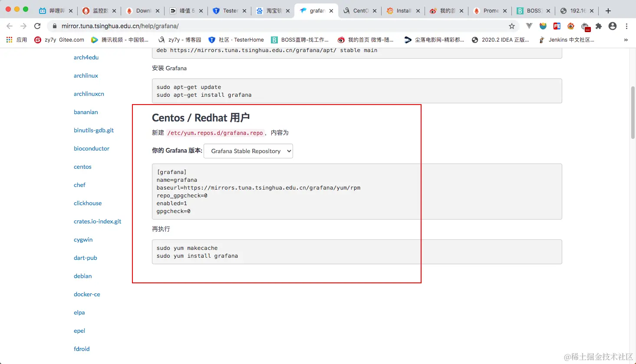Click the site lock icon
This screenshot has width=636, height=364.
click(x=55, y=26)
